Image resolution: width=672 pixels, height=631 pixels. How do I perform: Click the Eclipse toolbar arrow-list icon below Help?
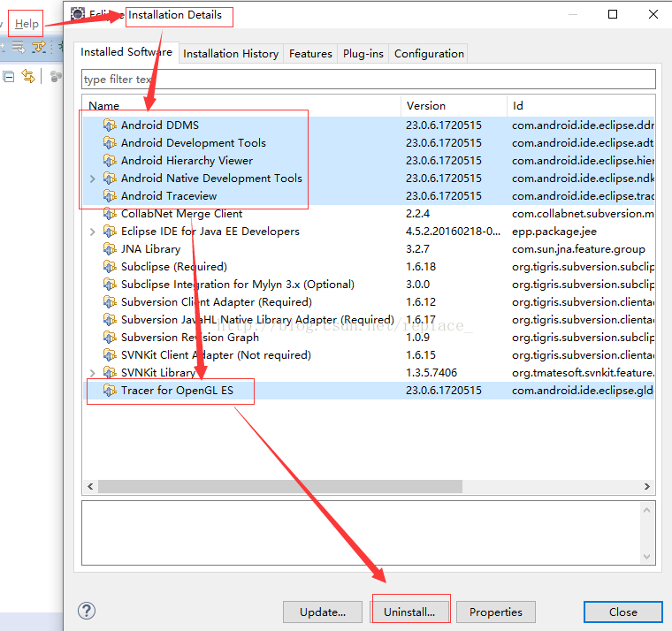coord(19,47)
